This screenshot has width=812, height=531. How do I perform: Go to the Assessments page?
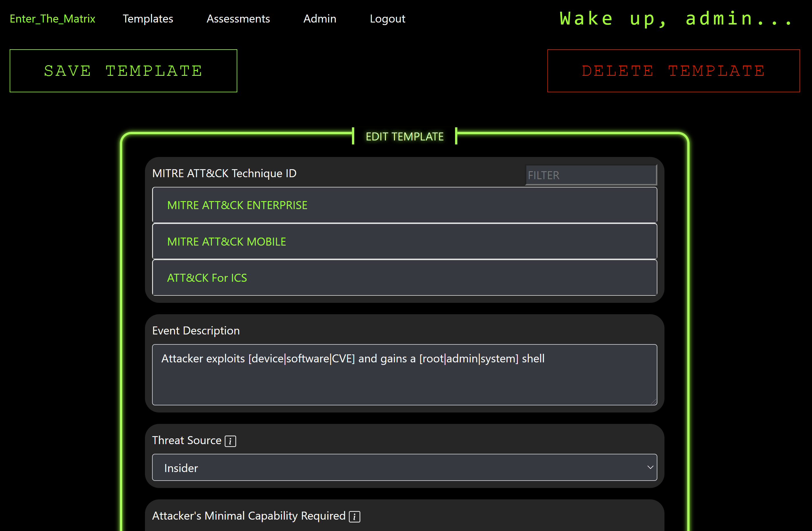click(238, 19)
